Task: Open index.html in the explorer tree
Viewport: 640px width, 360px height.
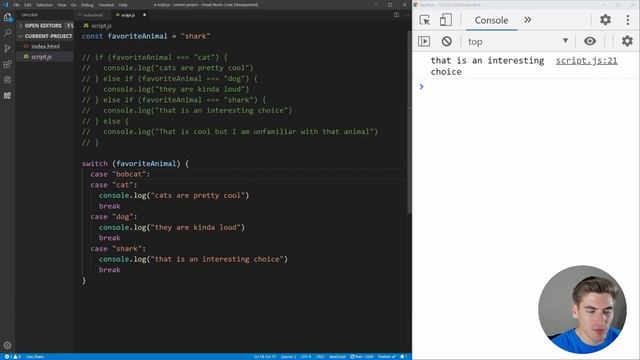Action: [x=45, y=47]
